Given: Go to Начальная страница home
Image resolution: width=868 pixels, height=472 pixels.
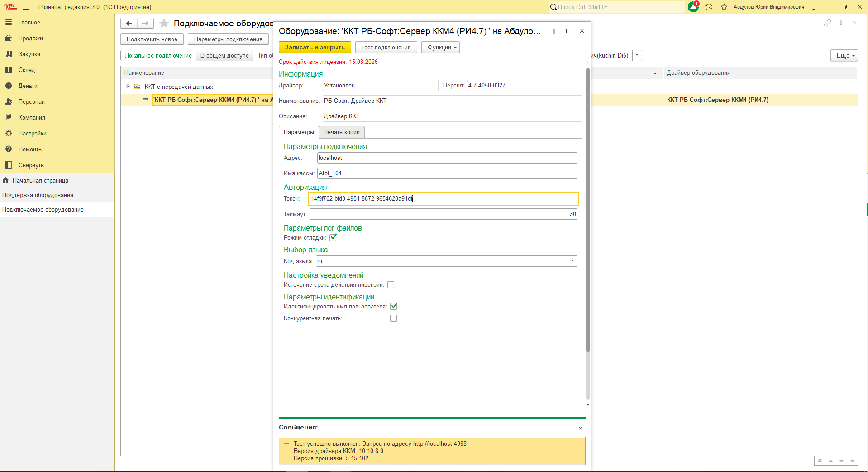Looking at the screenshot, I should (57, 180).
